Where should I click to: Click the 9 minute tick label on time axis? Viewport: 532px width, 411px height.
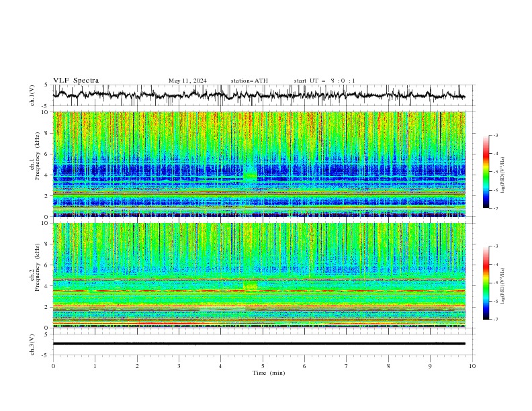click(x=430, y=366)
